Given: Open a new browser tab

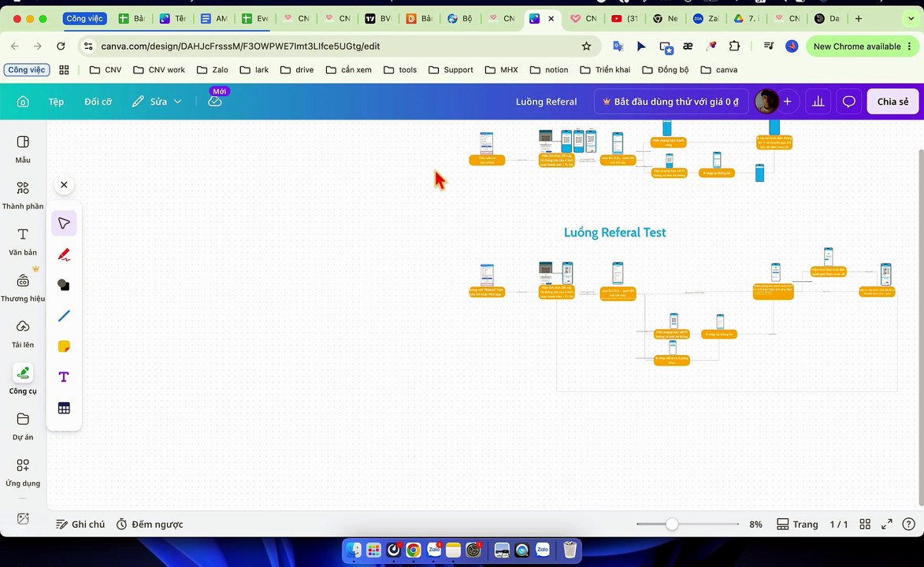Looking at the screenshot, I should pos(858,18).
